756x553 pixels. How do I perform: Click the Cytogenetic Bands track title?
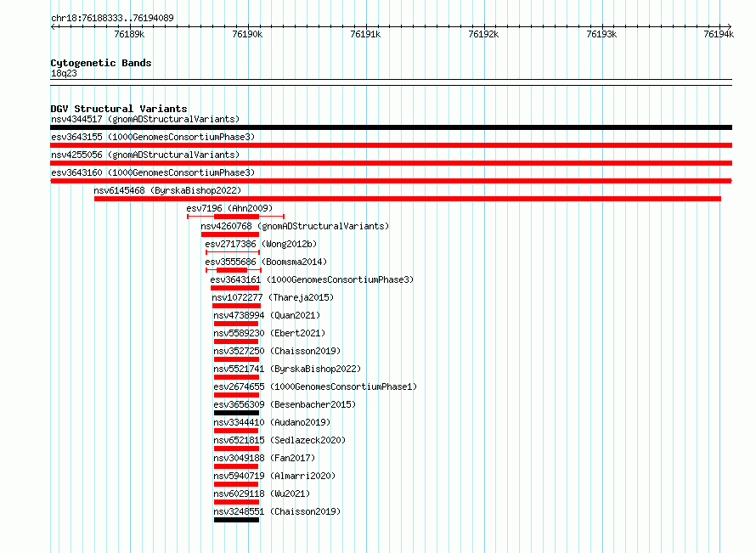click(x=101, y=63)
